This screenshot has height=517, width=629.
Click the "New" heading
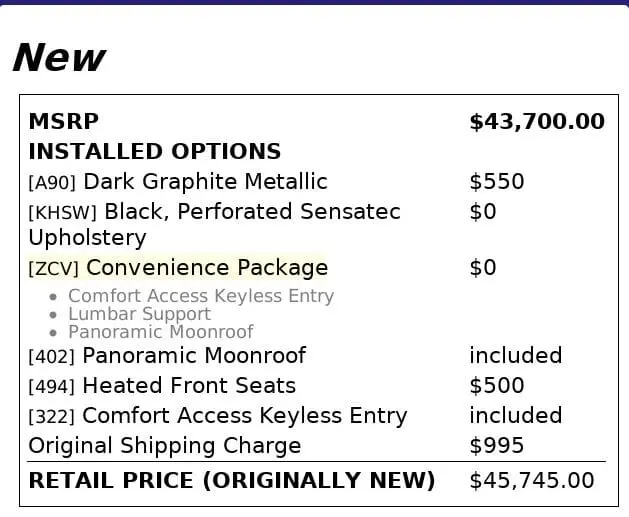[58, 58]
